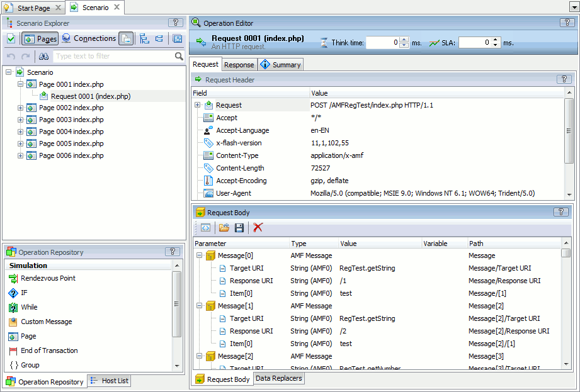Image resolution: width=580 pixels, height=392 pixels.
Task: Click the Request Header vertical scrollbar
Action: pos(569,143)
